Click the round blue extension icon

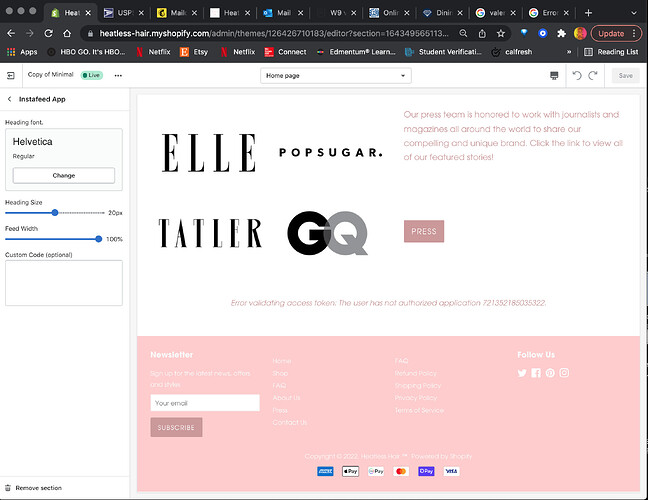click(x=543, y=33)
